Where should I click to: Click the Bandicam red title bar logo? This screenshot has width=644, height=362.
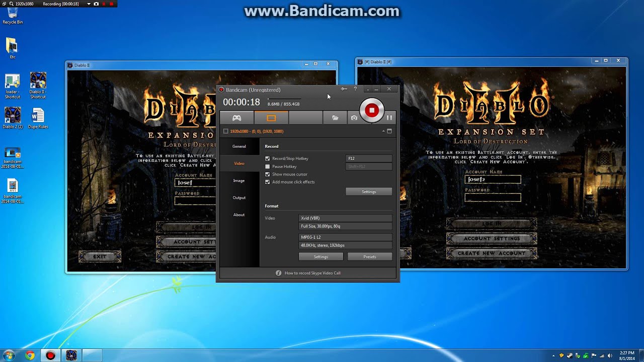(221, 89)
